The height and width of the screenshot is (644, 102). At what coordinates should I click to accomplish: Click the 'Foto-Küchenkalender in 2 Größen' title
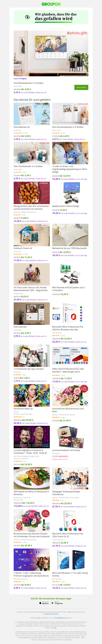[68, 127]
